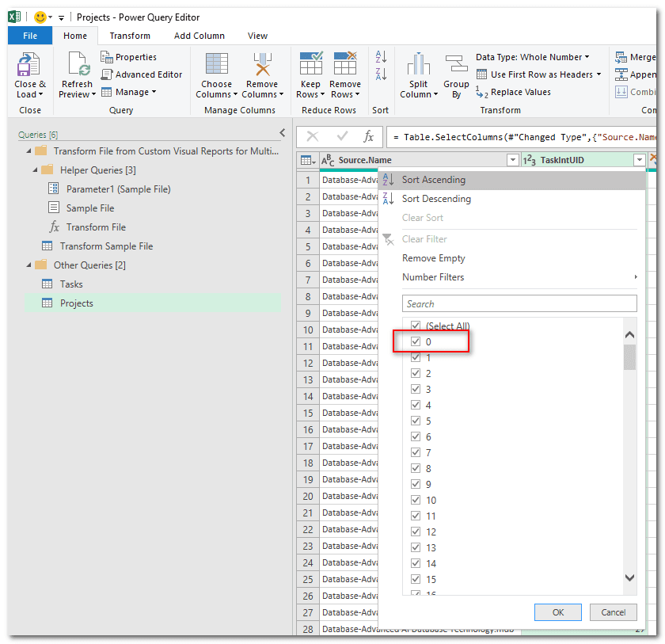Click the Choose Columns icon
The image size is (665, 644).
coord(217,64)
